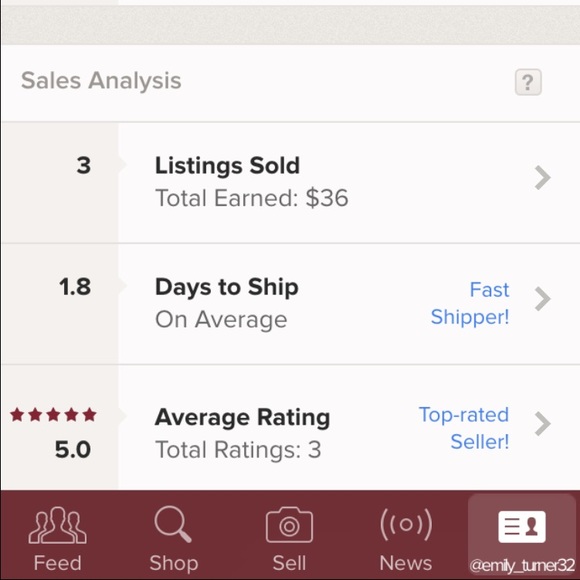Open the Days to Ship title
Image resolution: width=580 pixels, height=580 pixels.
227,287
